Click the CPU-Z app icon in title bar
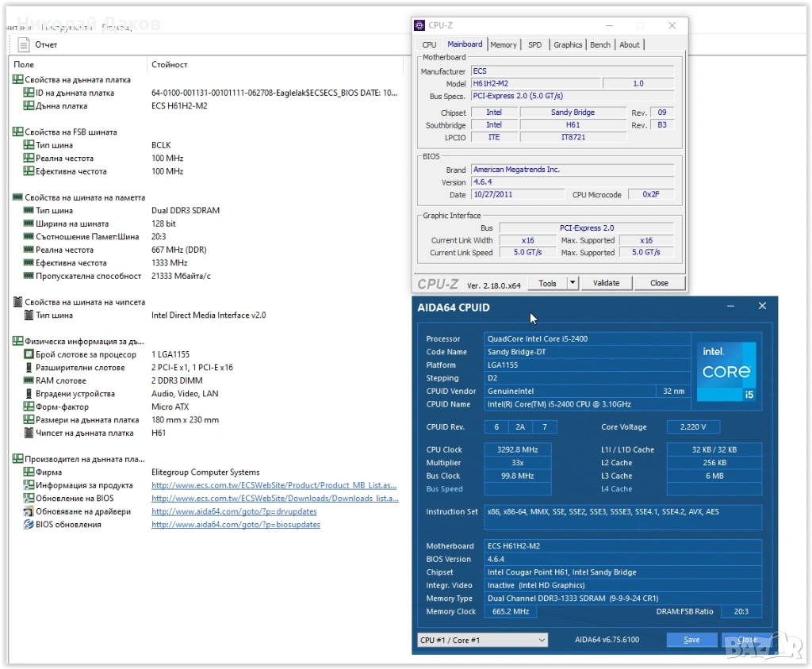The height and width of the screenshot is (669, 812). click(420, 25)
